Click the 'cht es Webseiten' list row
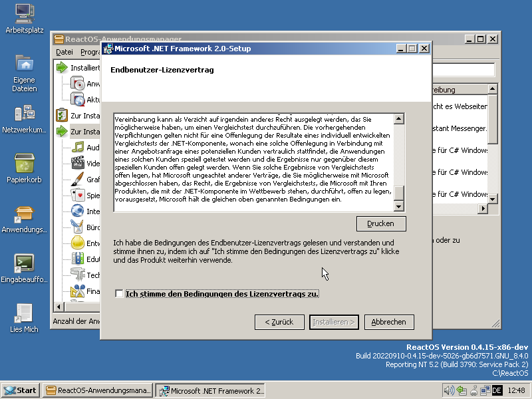Image resolution: width=532 pixels, height=399 pixels. (460, 106)
